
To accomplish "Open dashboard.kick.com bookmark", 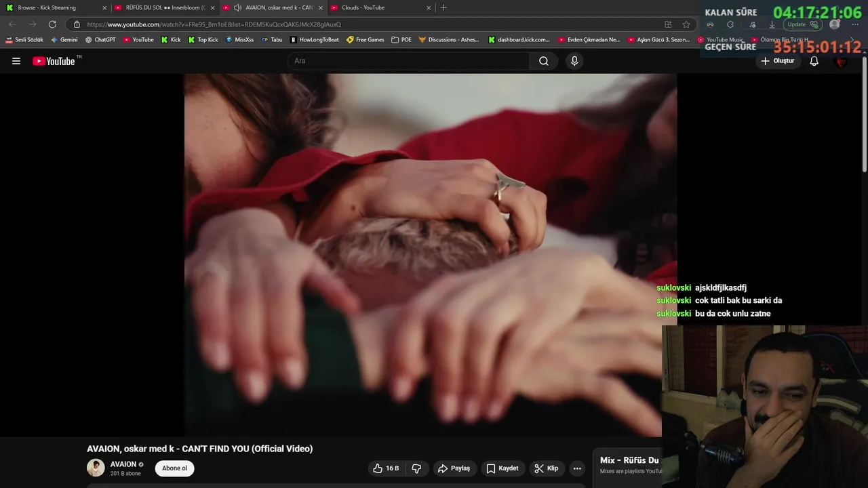I will pos(519,40).
